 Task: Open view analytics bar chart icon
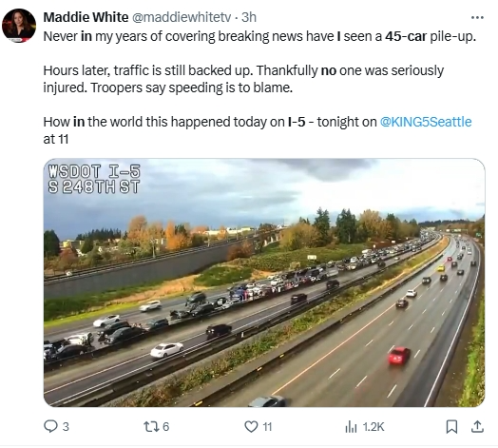tap(351, 426)
